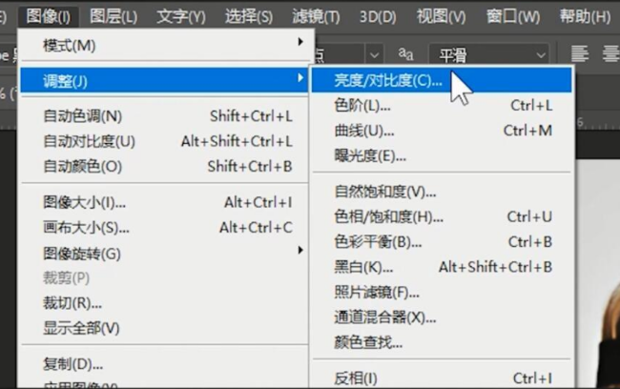The image size is (620, 389).
Task: Open 色相/饱和度(H)... adjustment
Action: click(x=442, y=217)
